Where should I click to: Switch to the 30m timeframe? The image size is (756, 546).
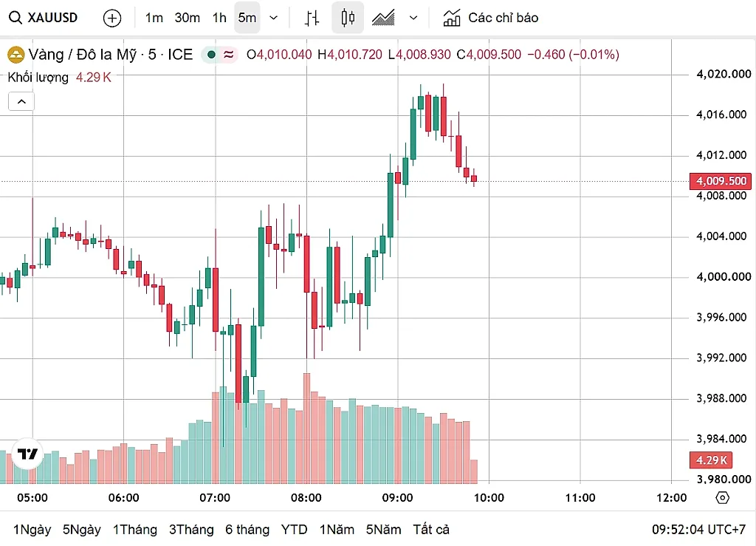187,18
